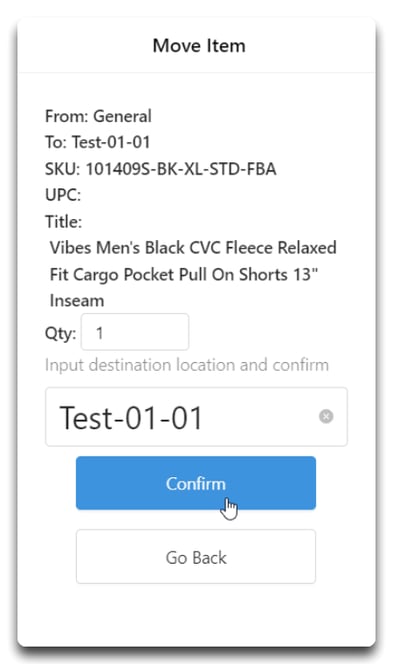Click the Move Item dialog heading

pyautogui.click(x=199, y=46)
